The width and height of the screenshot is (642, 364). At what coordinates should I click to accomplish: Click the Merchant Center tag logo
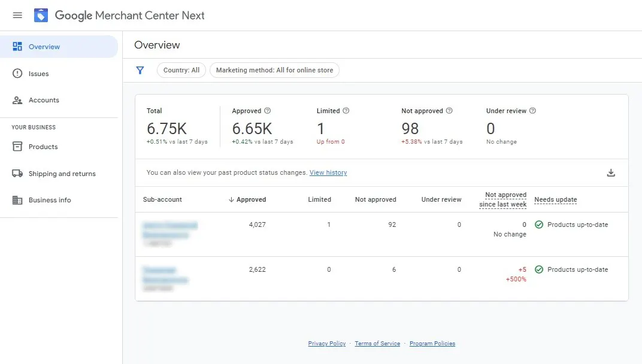[x=41, y=16]
